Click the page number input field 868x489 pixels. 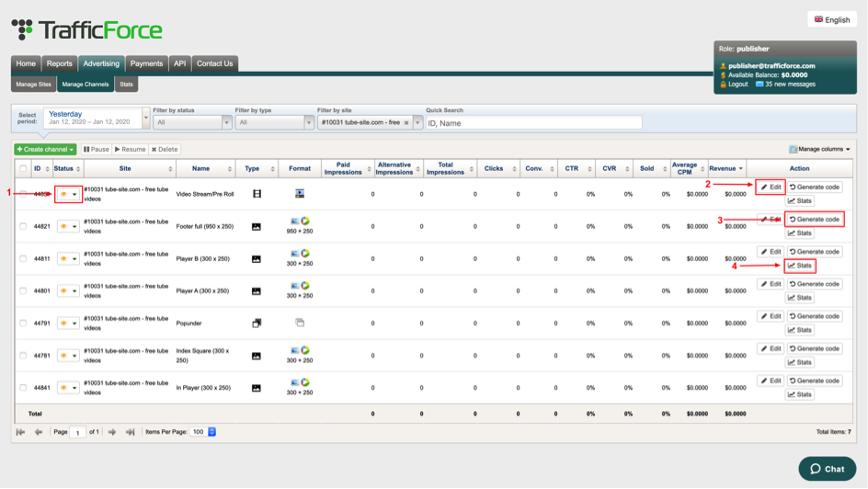coord(77,433)
